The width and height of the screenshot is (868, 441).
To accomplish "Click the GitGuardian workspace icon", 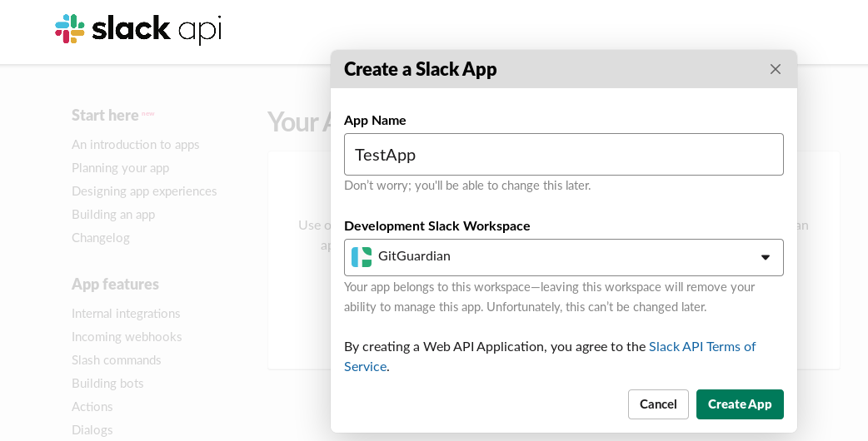I will pyautogui.click(x=362, y=256).
